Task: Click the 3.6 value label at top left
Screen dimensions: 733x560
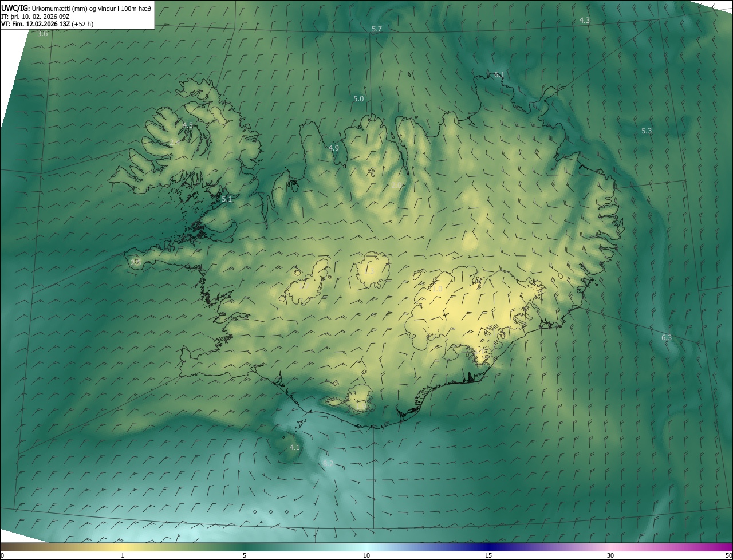Action: tap(42, 34)
